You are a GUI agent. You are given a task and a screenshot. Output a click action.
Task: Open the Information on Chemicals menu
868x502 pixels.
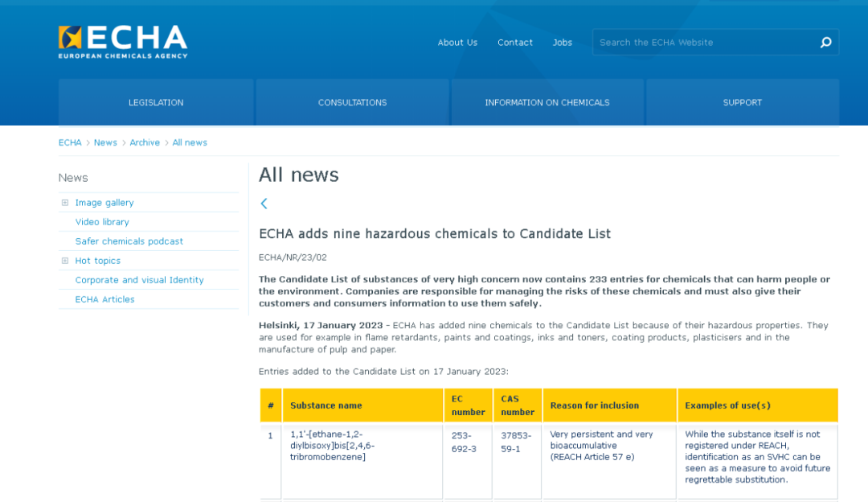(547, 102)
